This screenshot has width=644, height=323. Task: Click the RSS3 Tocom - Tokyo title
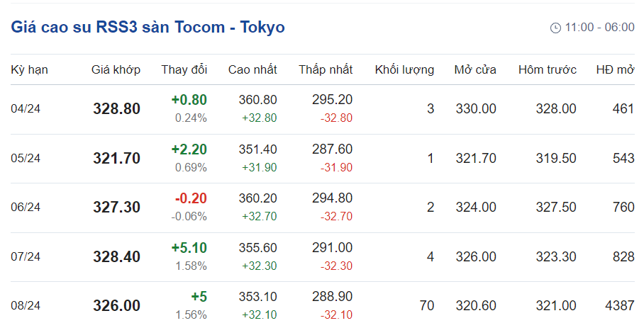click(x=148, y=28)
